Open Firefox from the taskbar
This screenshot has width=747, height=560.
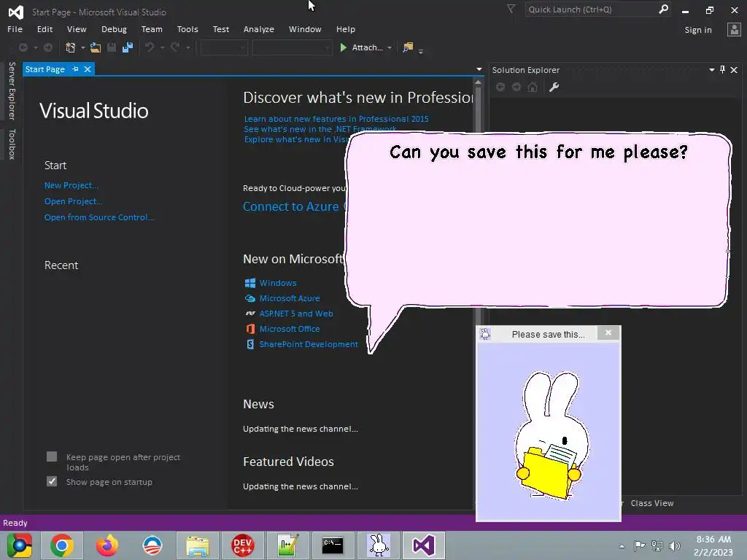[107, 545]
